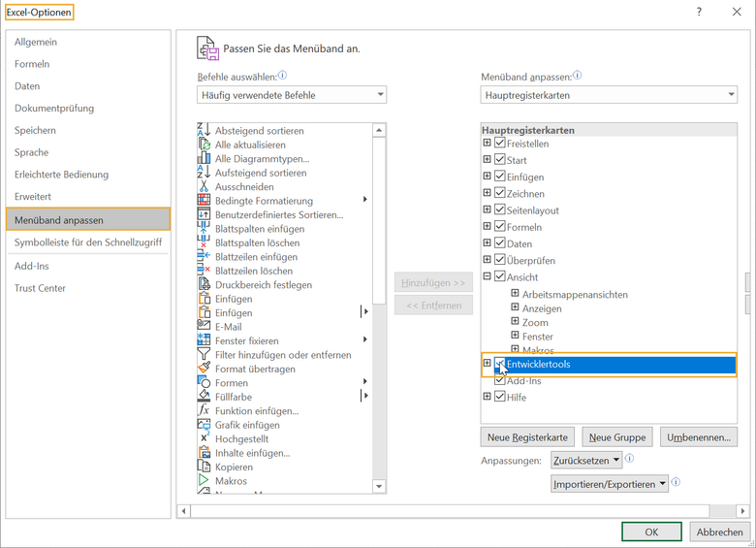Open the Hauptregisterkarten dropdown
756x548 pixels.
click(x=609, y=94)
